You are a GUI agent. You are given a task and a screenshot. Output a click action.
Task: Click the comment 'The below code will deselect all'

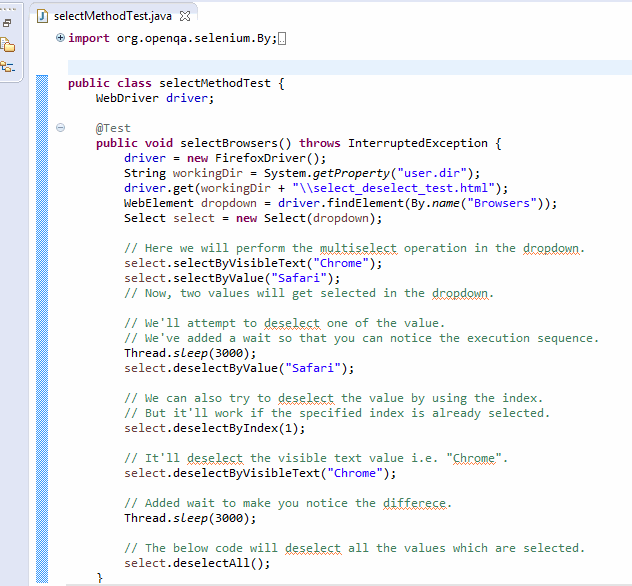pyautogui.click(x=354, y=548)
